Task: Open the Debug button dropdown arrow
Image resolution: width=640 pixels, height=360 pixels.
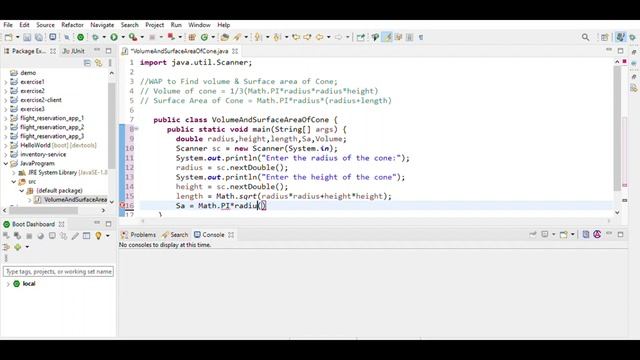Action: click(104, 37)
